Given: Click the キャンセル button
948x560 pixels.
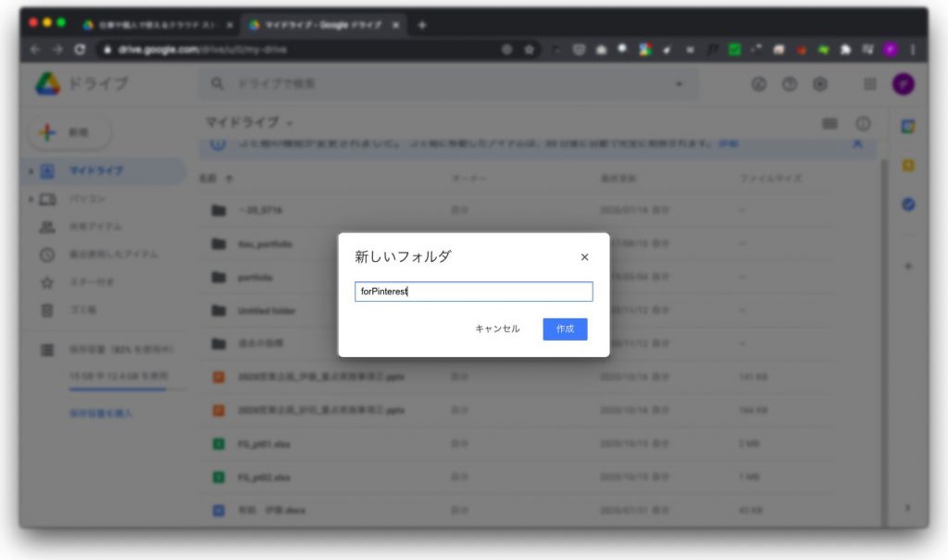Looking at the screenshot, I should (497, 329).
